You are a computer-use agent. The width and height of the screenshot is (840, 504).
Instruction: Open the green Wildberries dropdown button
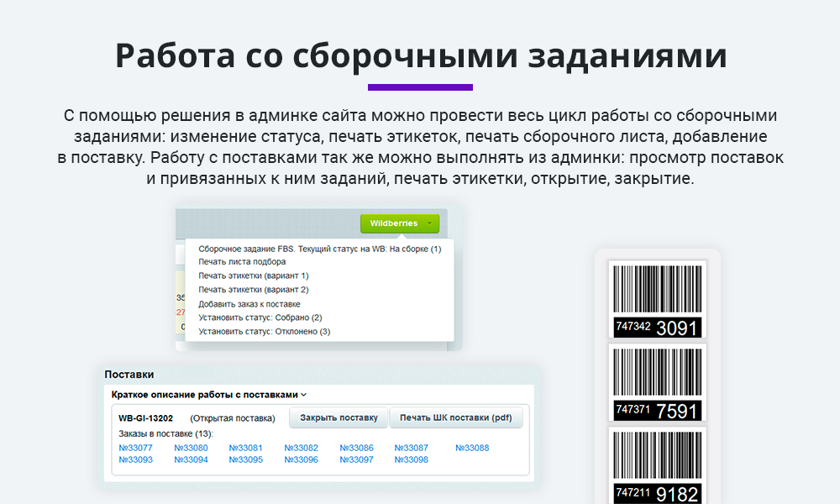tap(393, 223)
